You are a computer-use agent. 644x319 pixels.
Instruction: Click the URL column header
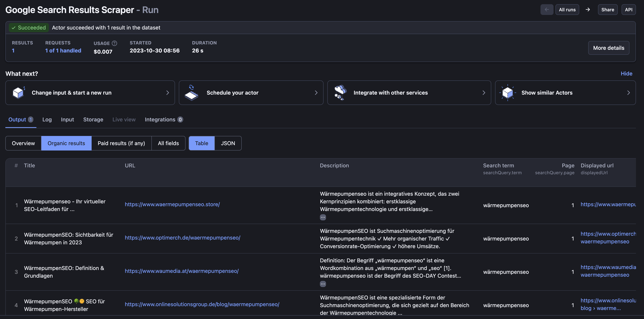coord(130,165)
